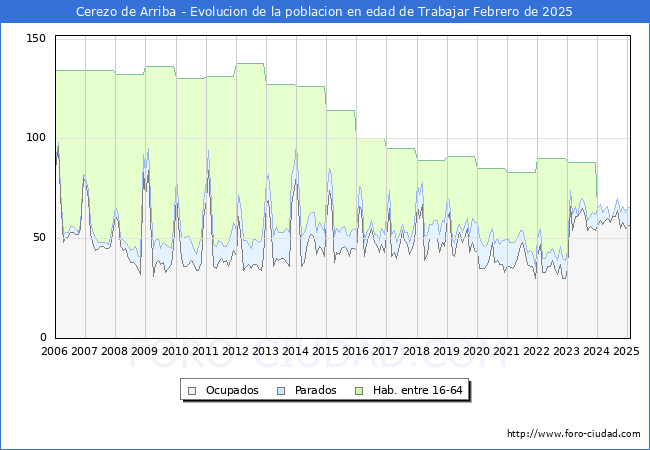
Task: Click the Hab. entre 16-64 legend label
Action: (417, 390)
